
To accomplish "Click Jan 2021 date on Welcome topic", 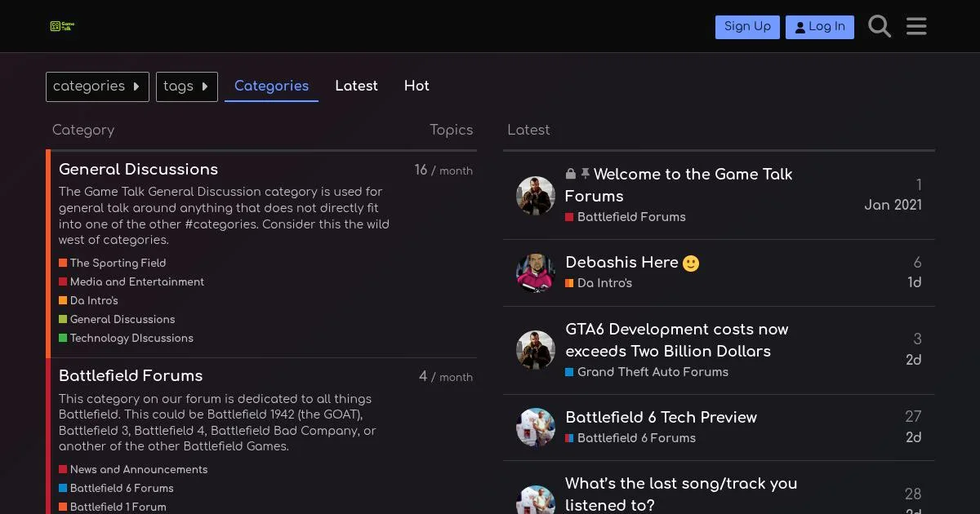I will pyautogui.click(x=893, y=205).
